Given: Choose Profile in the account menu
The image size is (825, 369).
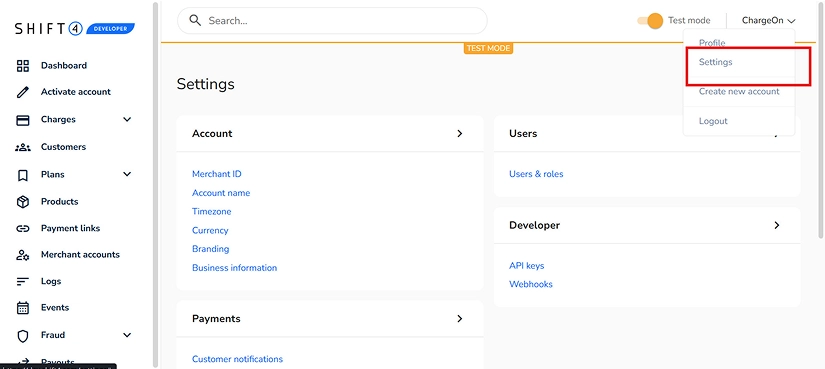Looking at the screenshot, I should pos(712,43).
